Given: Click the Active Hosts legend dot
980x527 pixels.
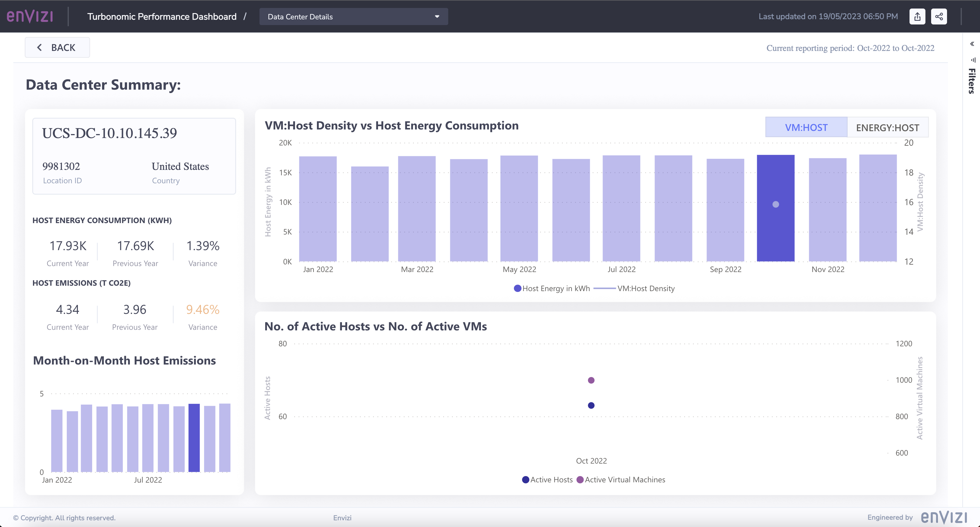Looking at the screenshot, I should [525, 480].
